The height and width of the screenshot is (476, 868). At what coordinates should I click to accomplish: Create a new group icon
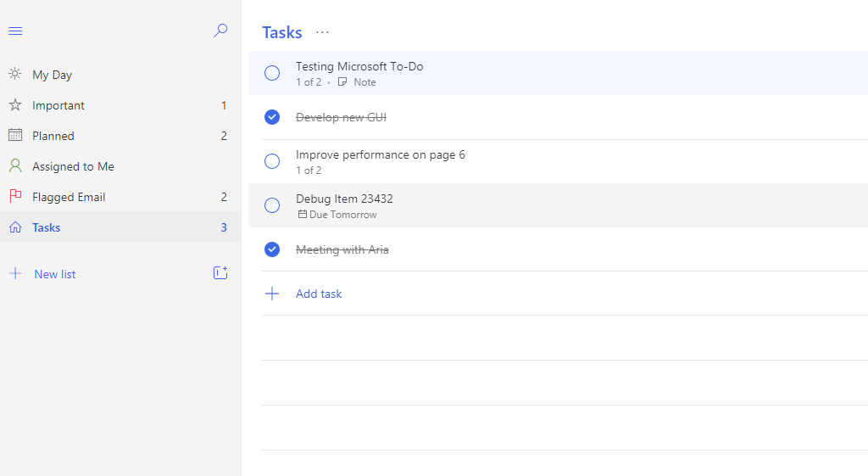[x=220, y=273]
